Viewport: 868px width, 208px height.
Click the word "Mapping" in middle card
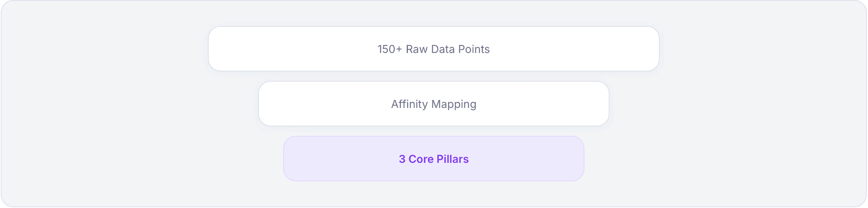tap(454, 105)
